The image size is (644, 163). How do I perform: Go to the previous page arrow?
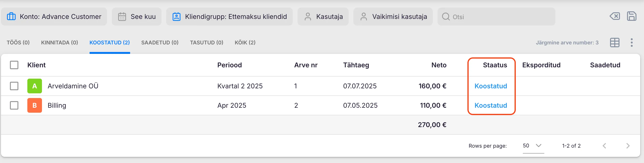click(x=604, y=146)
